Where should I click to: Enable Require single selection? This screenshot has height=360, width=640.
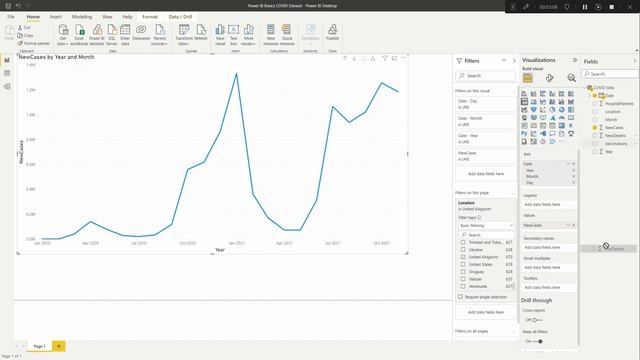point(460,297)
